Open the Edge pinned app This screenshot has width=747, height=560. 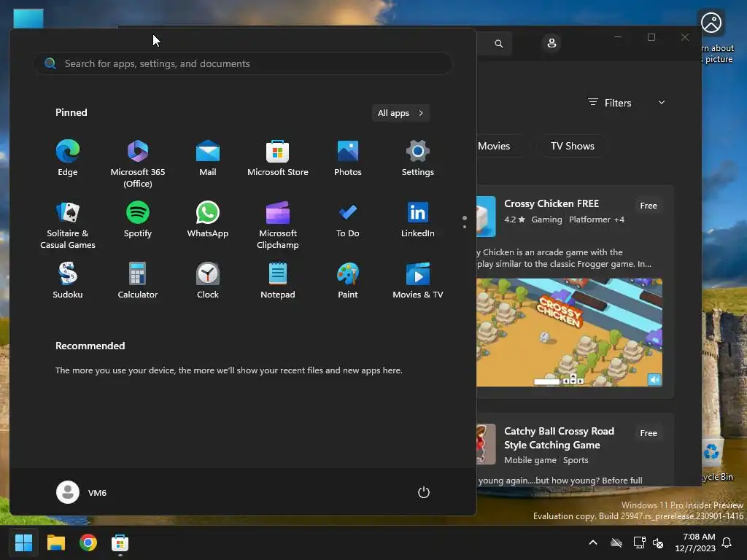tap(68, 158)
